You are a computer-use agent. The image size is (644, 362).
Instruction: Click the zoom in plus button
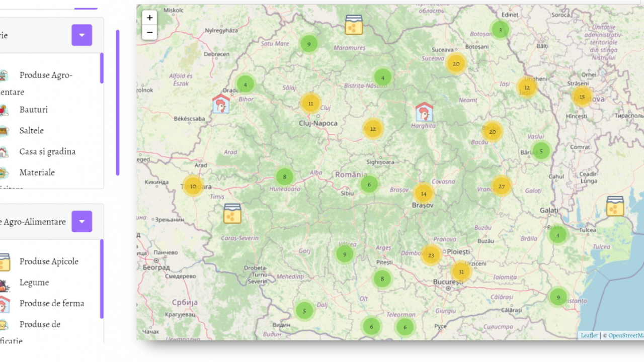[x=149, y=18]
